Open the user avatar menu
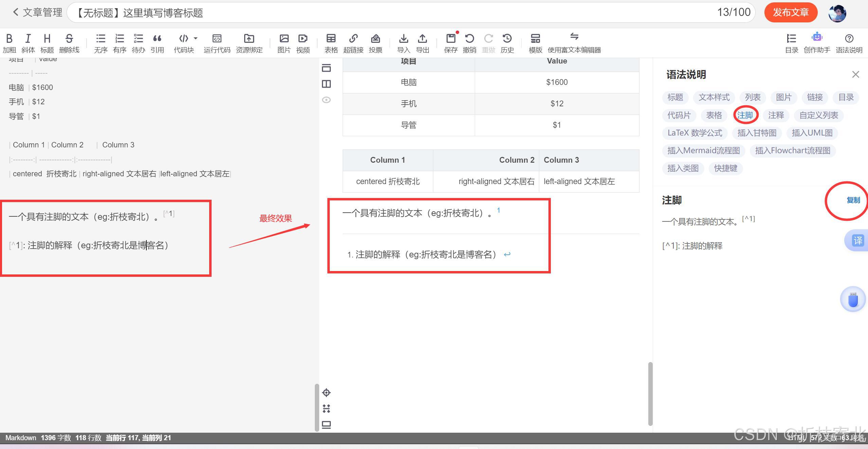The height and width of the screenshot is (449, 868). pyautogui.click(x=837, y=14)
